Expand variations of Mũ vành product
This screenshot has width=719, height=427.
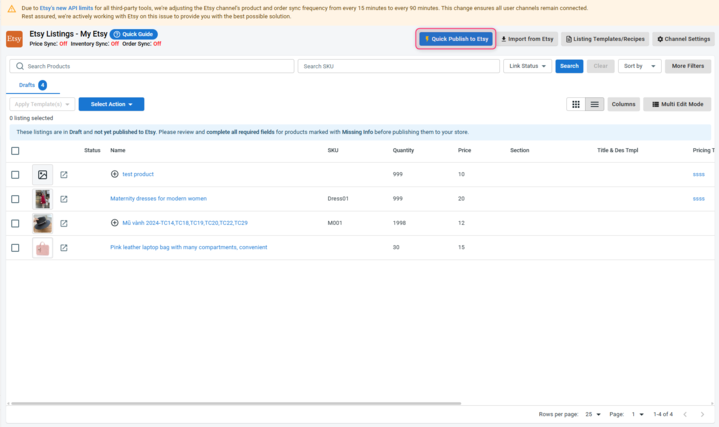[x=115, y=223]
